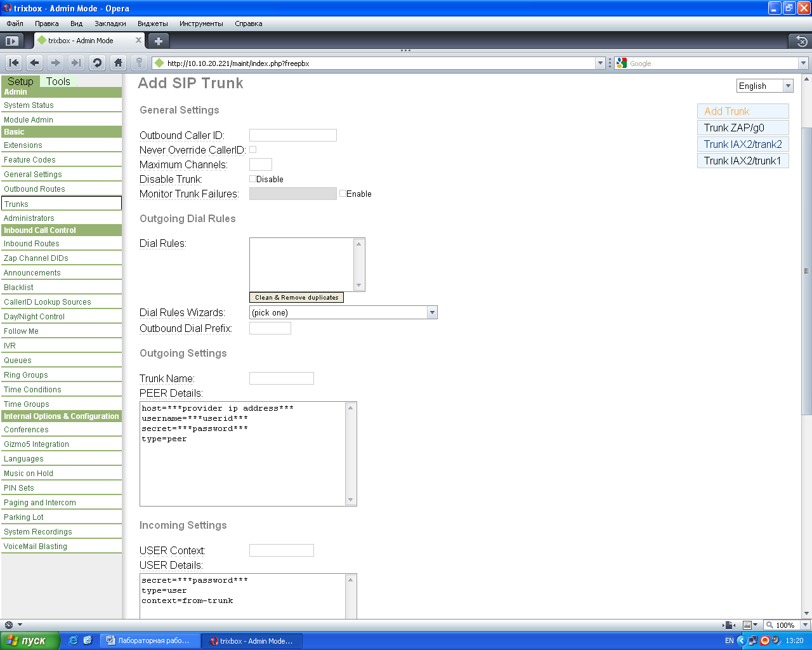Check the Disable Trunk checkbox
Image resolution: width=812 pixels, height=650 pixels.
pyautogui.click(x=252, y=179)
